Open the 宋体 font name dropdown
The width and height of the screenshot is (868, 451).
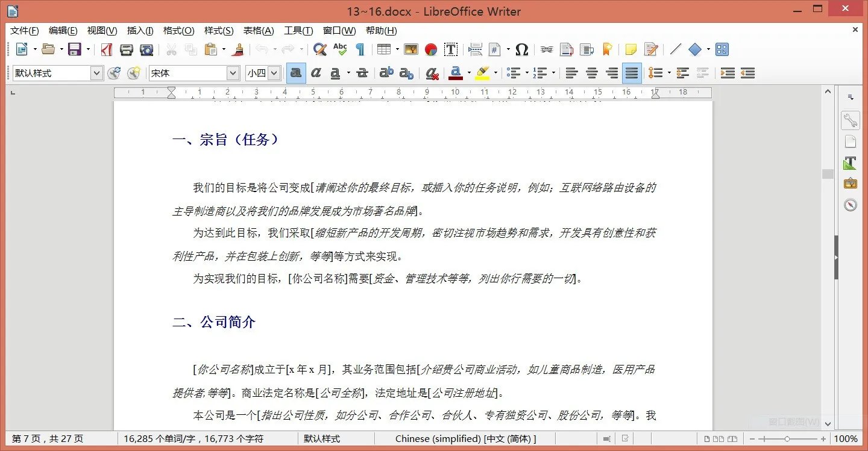click(233, 73)
